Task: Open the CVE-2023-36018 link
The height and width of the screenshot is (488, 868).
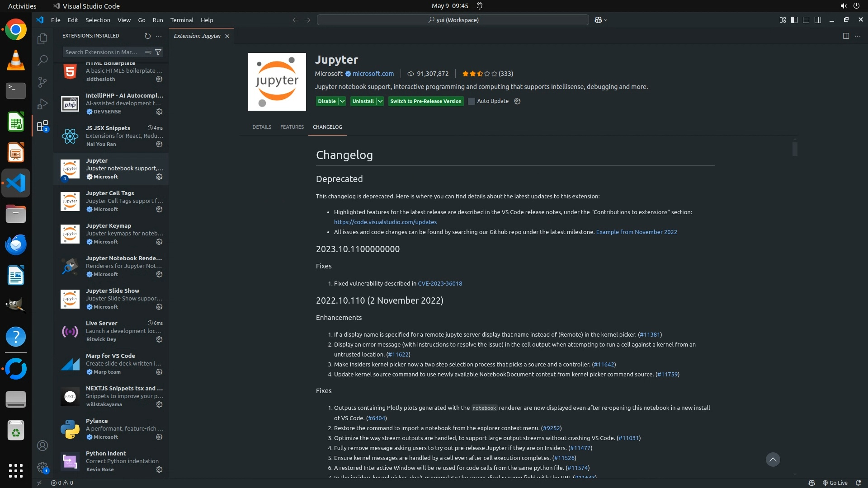Action: click(x=440, y=284)
